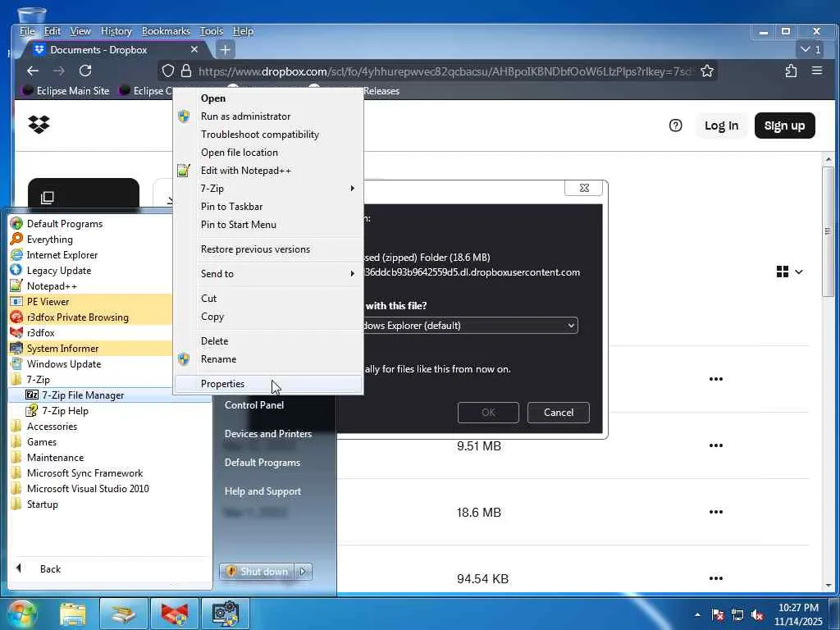Expand the Accessories folder
840x630 pixels.
click(x=52, y=427)
